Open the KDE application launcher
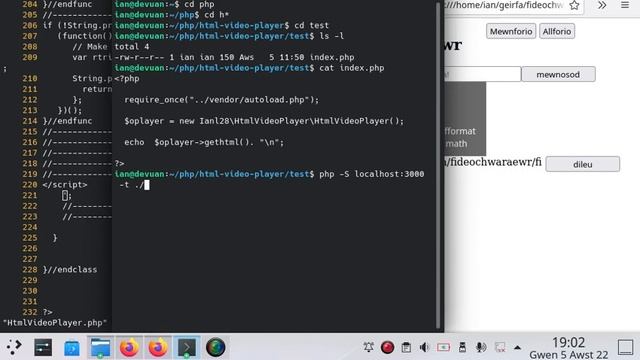The height and width of the screenshot is (360, 640). click(14, 347)
